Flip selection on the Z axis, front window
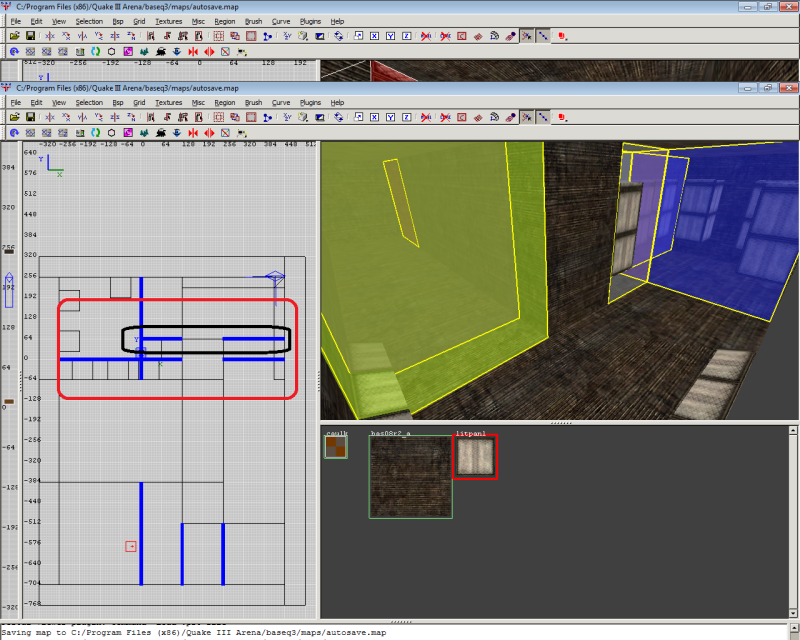The image size is (800, 640). tap(115, 117)
